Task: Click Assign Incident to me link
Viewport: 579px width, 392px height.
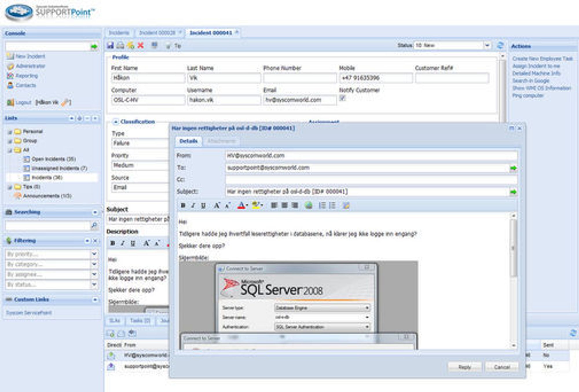Action: click(536, 66)
